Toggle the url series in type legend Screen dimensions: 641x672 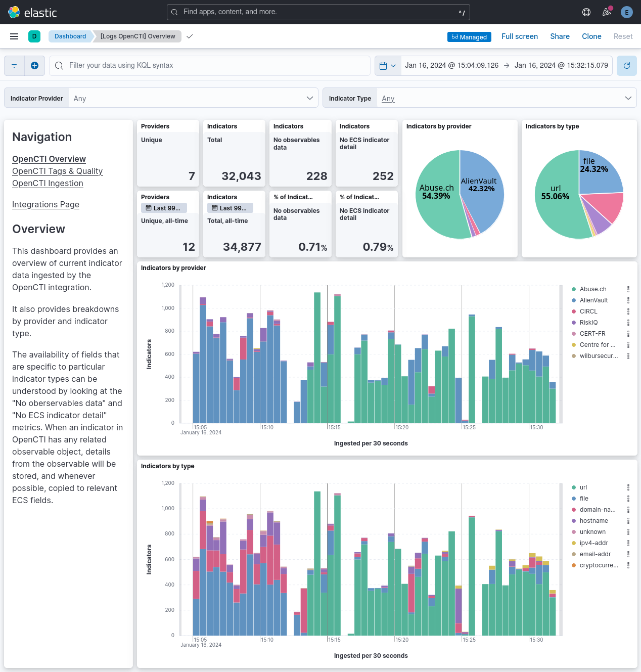click(583, 487)
